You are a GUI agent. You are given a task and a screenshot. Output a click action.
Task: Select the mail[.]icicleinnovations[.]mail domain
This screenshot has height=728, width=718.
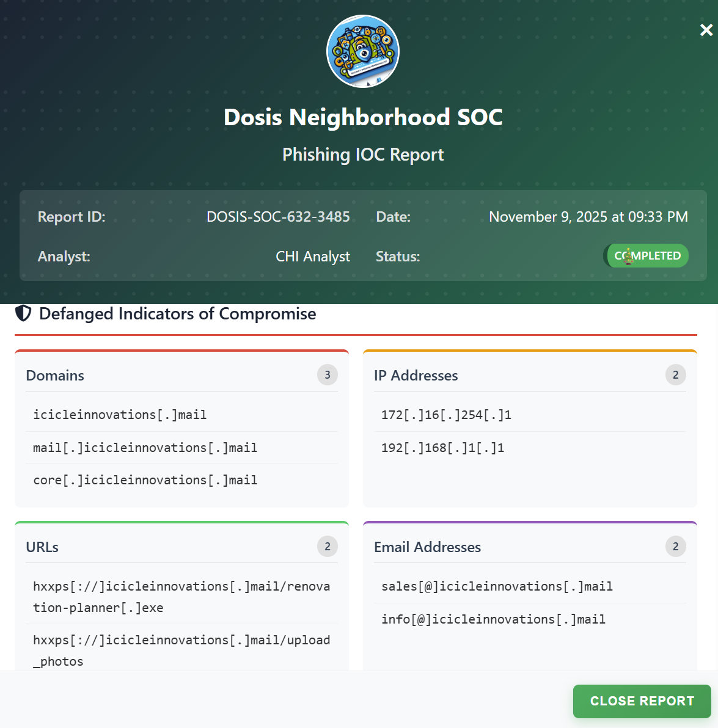(x=145, y=448)
